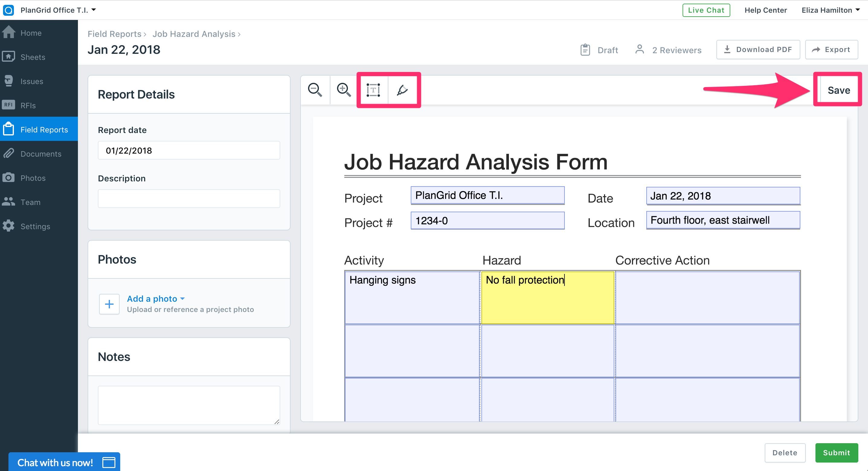Image resolution: width=868 pixels, height=471 pixels.
Task: Expand PlanGrid Office T.I. project dropdown
Action: point(58,10)
